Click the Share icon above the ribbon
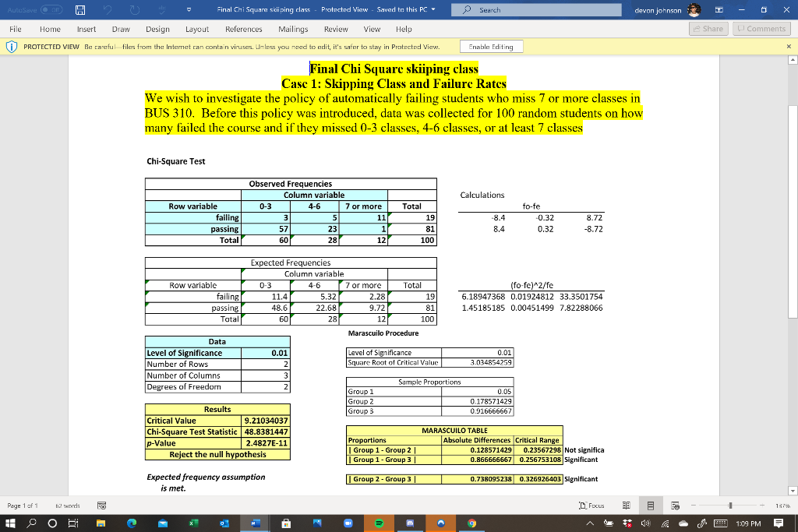The height and width of the screenshot is (532, 798). [x=707, y=28]
